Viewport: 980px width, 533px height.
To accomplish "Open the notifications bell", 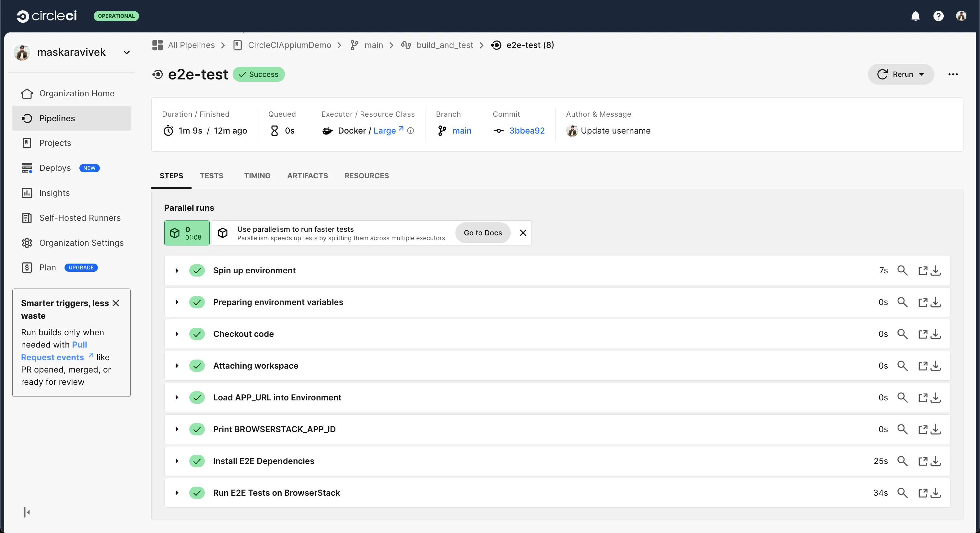I will point(915,16).
